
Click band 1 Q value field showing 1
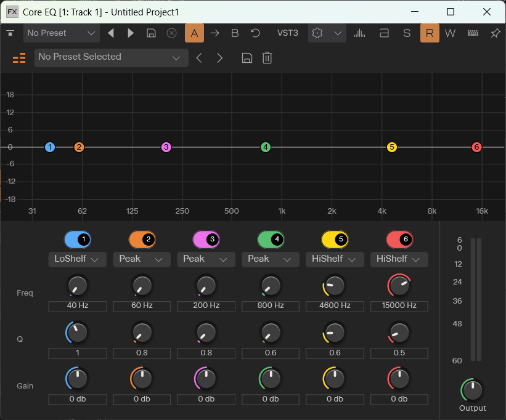pos(78,353)
